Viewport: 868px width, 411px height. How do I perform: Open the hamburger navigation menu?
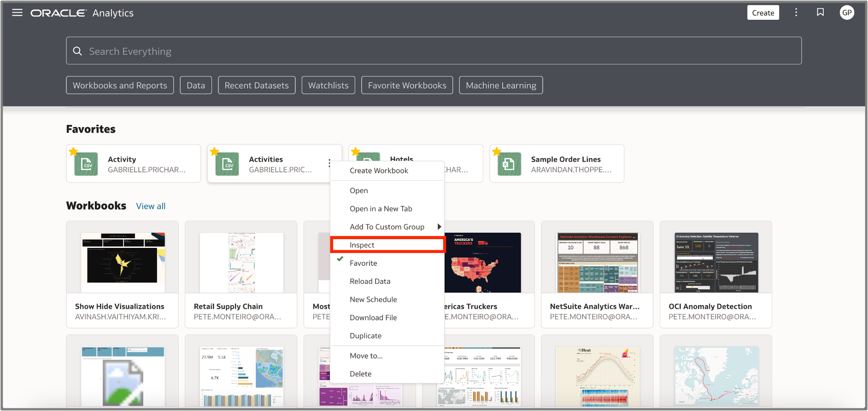[17, 13]
